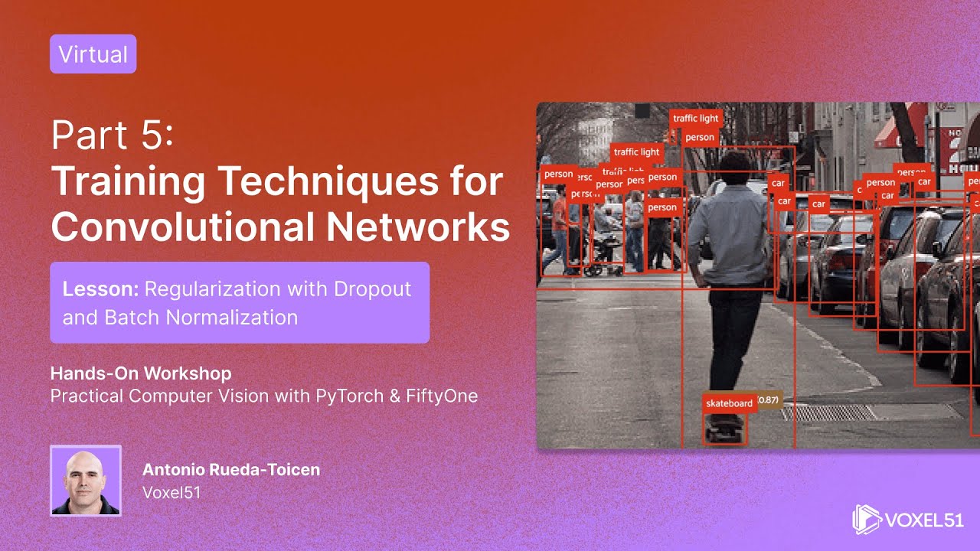Image resolution: width=980 pixels, height=551 pixels.
Task: Click the Lesson: Regularization with Dropout box
Action: pyautogui.click(x=240, y=302)
